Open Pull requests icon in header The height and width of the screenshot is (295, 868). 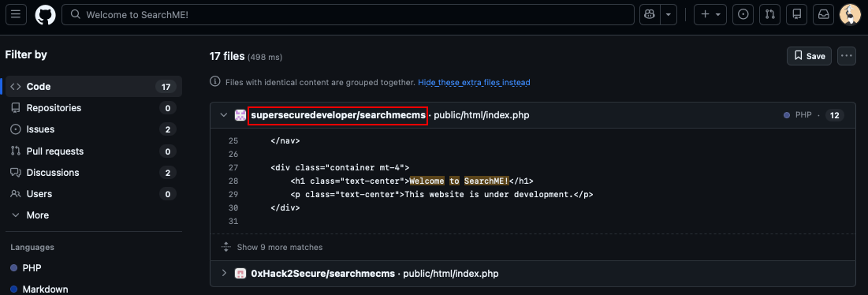click(769, 15)
